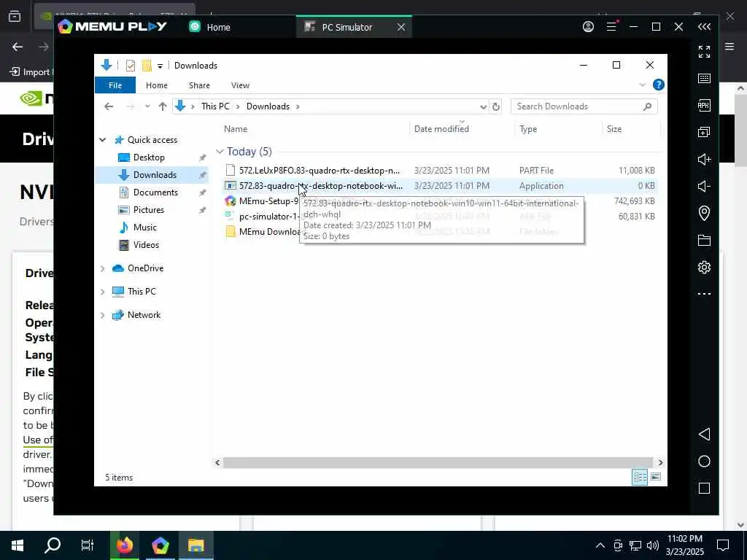Open Firefox from the taskbar
The image size is (747, 560).
tap(125, 545)
